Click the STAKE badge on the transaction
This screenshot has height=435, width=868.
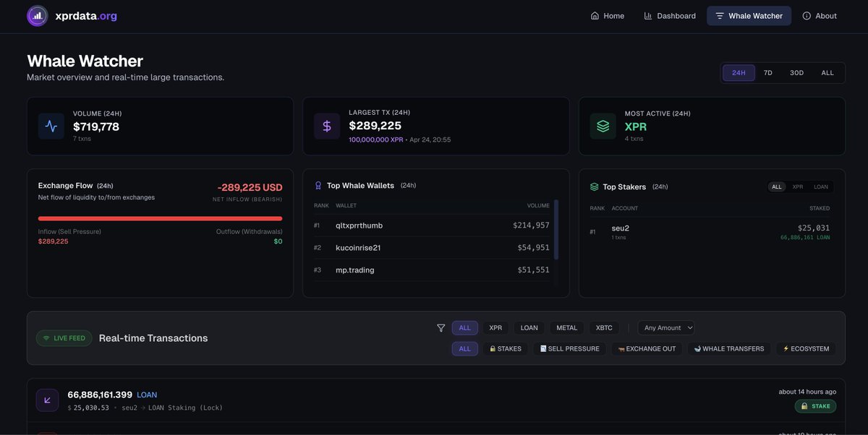click(x=815, y=406)
